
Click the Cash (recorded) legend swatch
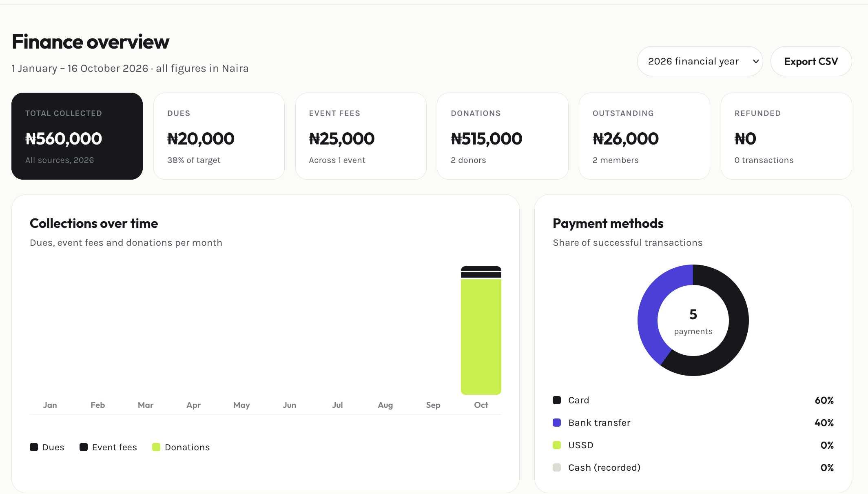click(557, 467)
